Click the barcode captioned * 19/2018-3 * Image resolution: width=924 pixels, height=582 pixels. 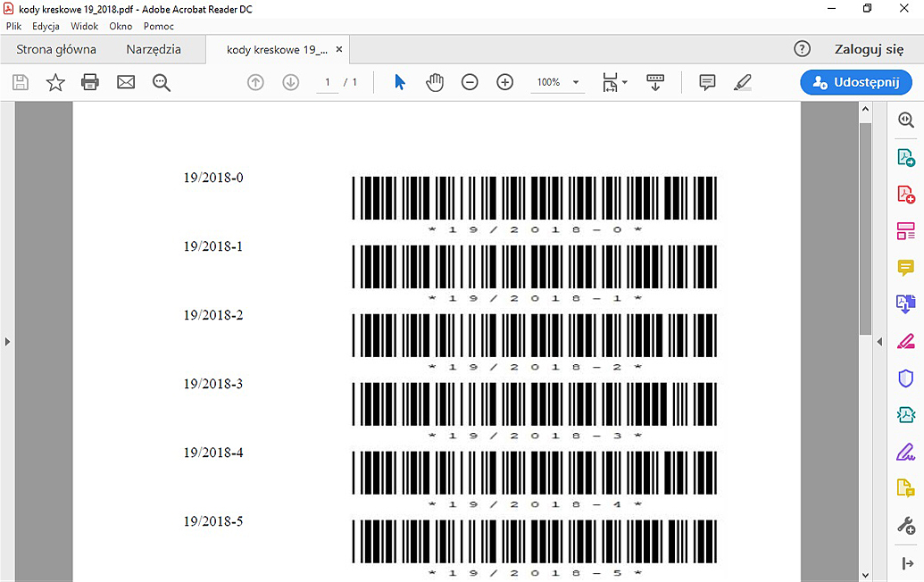coord(535,404)
